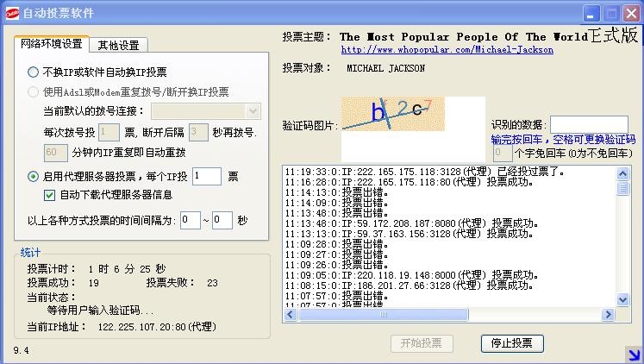Select log entry IP 59.172.208.187:8080 投票成功
644x364 pixels.
click(x=412, y=223)
